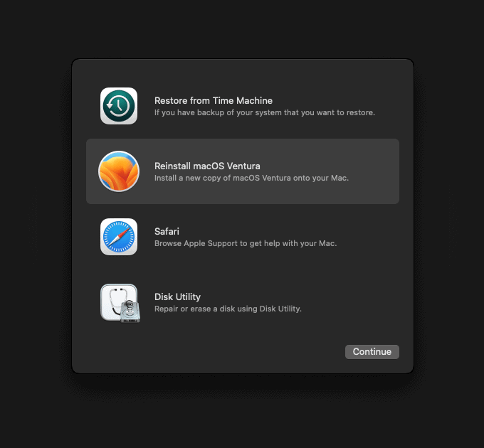Click the Continue button

pyautogui.click(x=372, y=352)
